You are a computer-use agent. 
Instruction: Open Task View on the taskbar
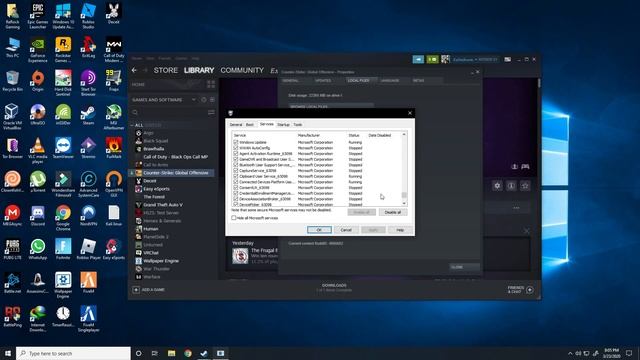click(x=155, y=353)
